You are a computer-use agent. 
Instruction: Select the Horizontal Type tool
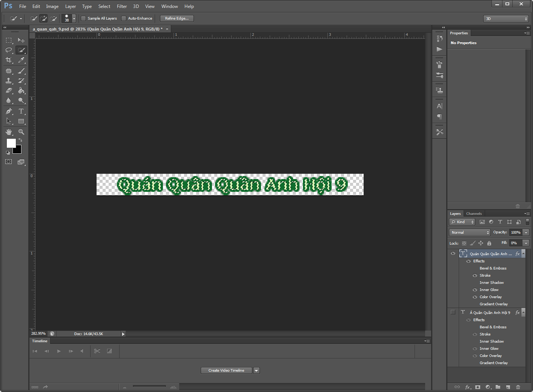(22, 111)
